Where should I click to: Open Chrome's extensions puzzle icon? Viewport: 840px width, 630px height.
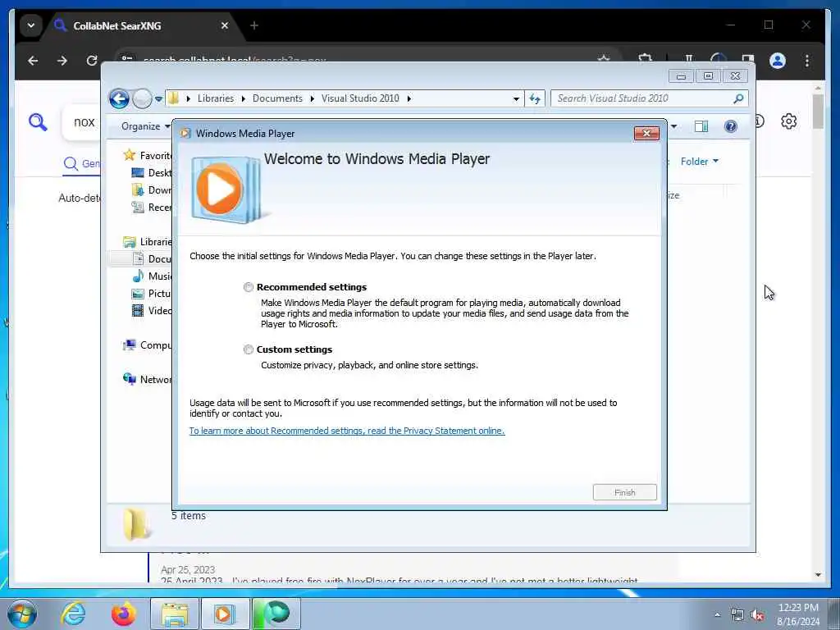[646, 59]
